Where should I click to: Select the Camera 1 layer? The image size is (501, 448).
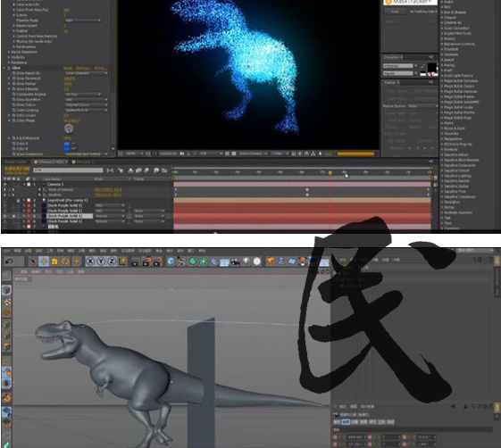pyautogui.click(x=55, y=184)
